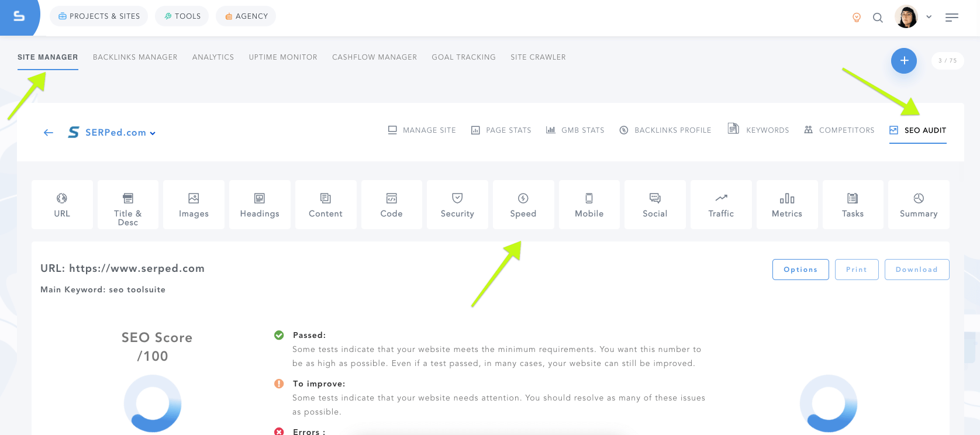Open the Code audit card
Screen dimensions: 980x435
tap(392, 205)
